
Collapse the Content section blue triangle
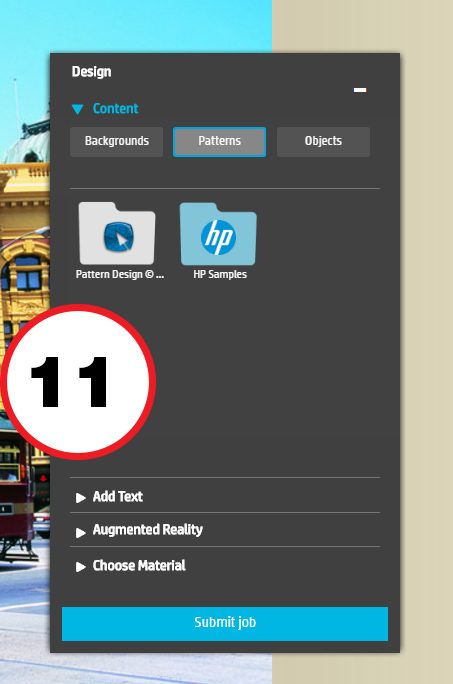point(78,109)
